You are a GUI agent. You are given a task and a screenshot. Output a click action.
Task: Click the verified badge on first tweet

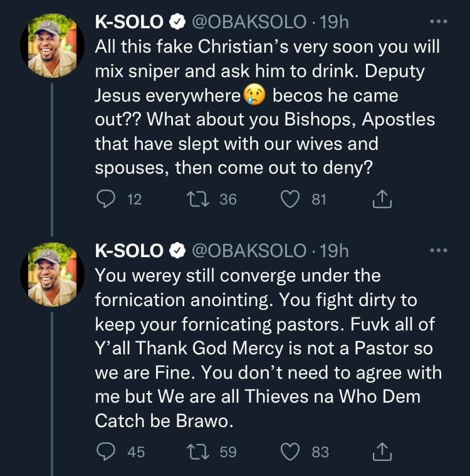pyautogui.click(x=177, y=23)
